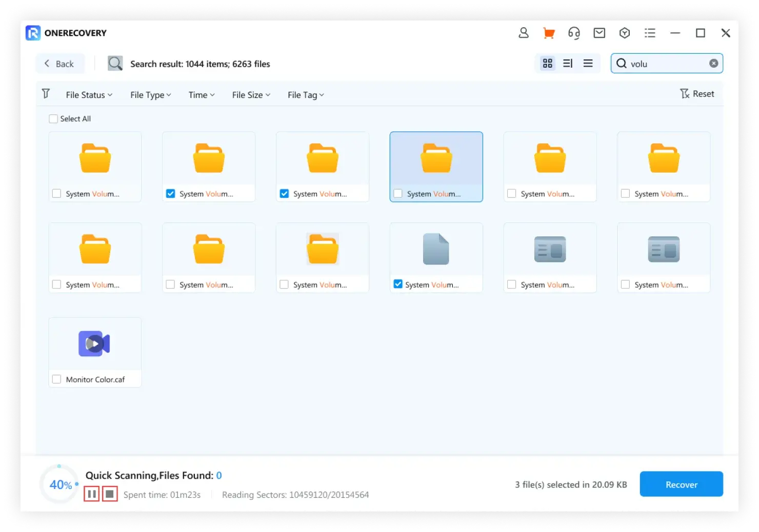Open the user account icon
The image size is (759, 532).
[x=523, y=33]
